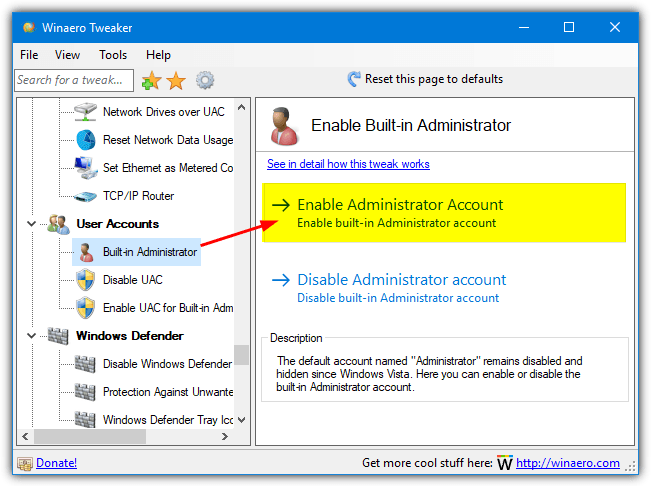Click the Winaero W logo in status bar
651x486 pixels.
[505, 463]
